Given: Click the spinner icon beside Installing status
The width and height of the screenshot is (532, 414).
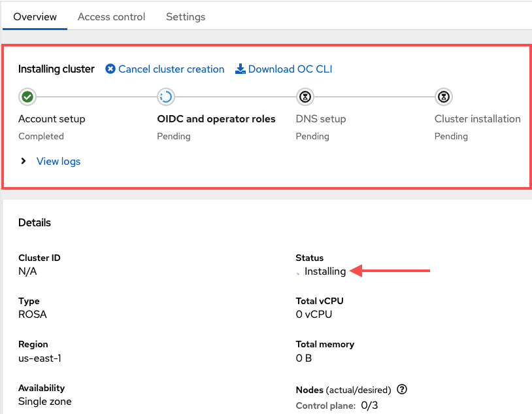Looking at the screenshot, I should [x=299, y=272].
